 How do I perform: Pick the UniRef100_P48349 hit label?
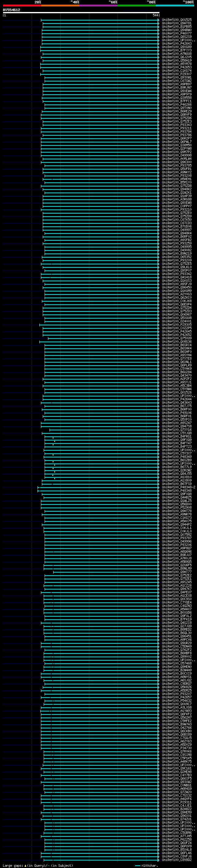[x=177, y=457]
